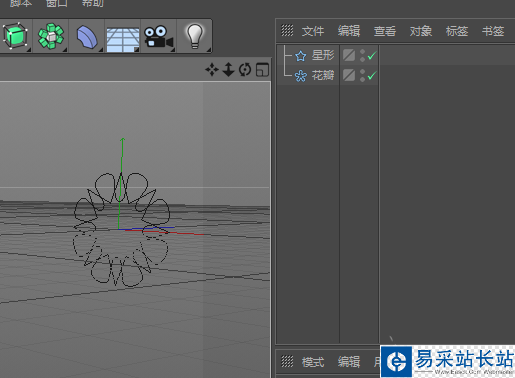This screenshot has width=515, height=378.
Task: Open the Cube primitive object tool
Action: (15, 35)
